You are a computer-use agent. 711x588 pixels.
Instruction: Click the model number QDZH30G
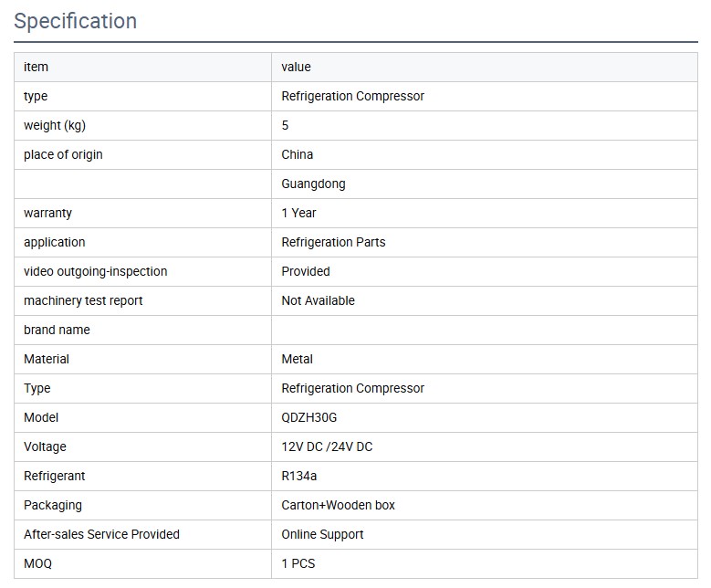click(x=308, y=417)
